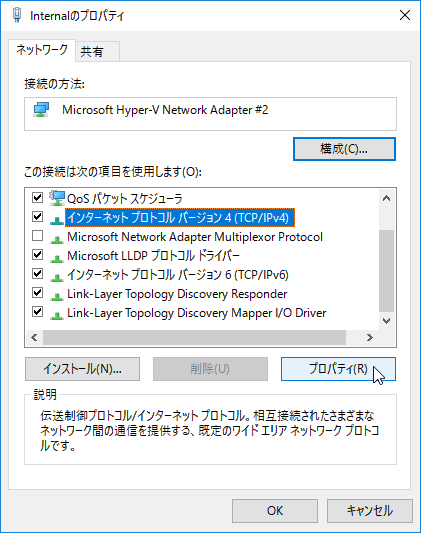
Task: Click the vertical scrollbar thumb in list
Action: point(386,271)
